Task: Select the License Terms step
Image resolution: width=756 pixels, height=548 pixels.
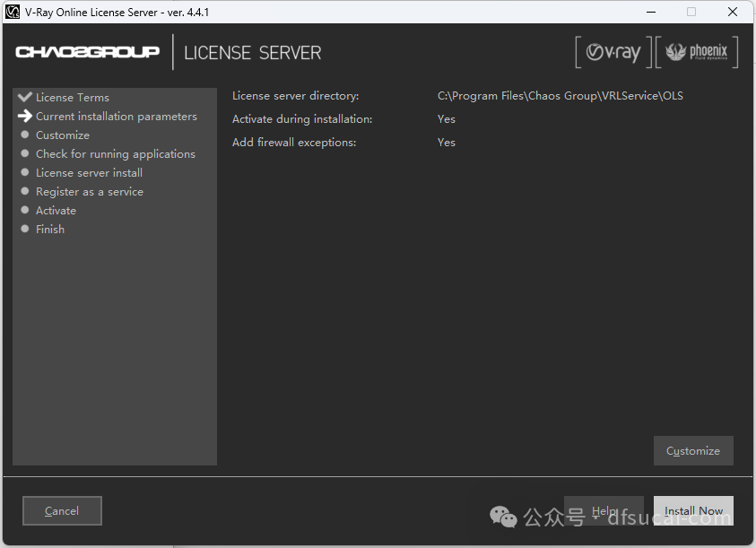Action: tap(73, 98)
